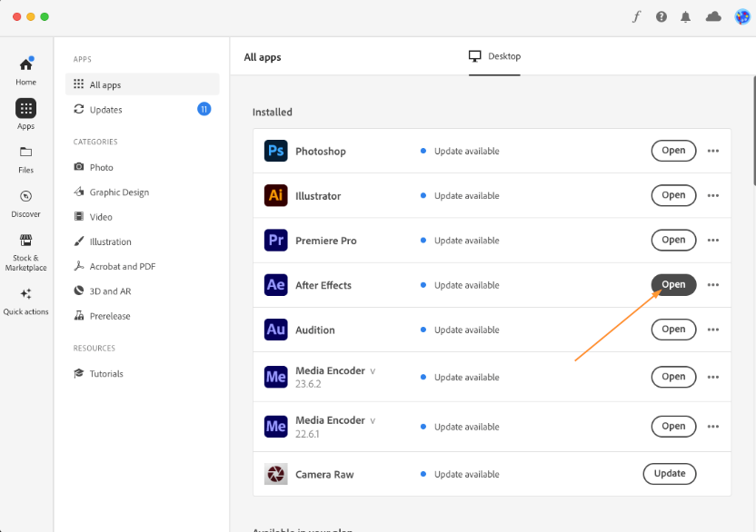Viewport: 756px width, 532px height.
Task: Select Updates in the apps list
Action: tap(105, 110)
